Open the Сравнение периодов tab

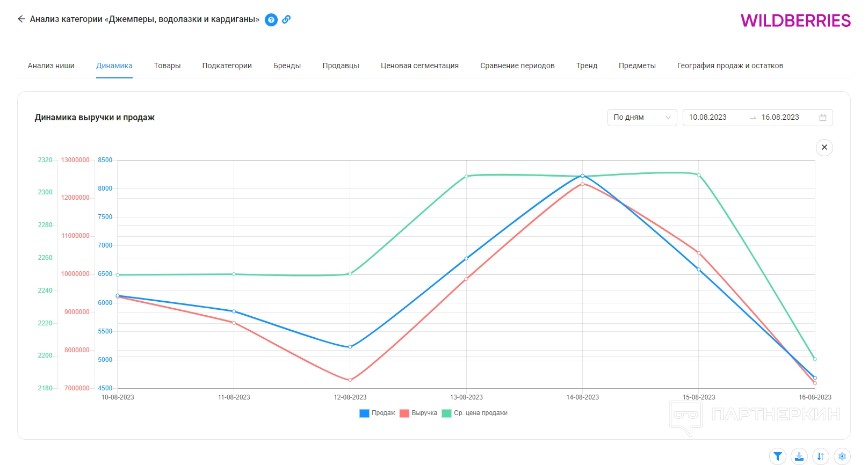[517, 66]
